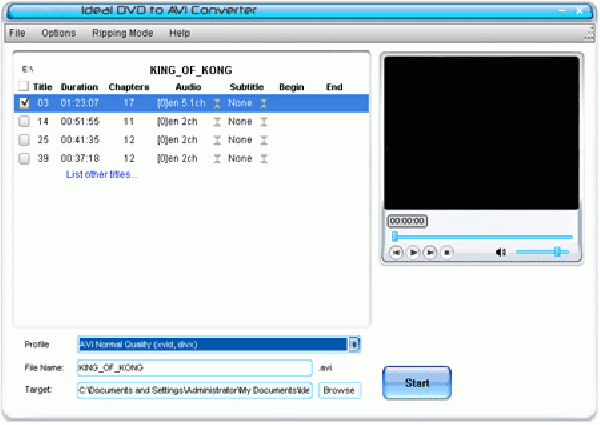The width and height of the screenshot is (600, 425).
Task: Open the File menu
Action: [17, 33]
